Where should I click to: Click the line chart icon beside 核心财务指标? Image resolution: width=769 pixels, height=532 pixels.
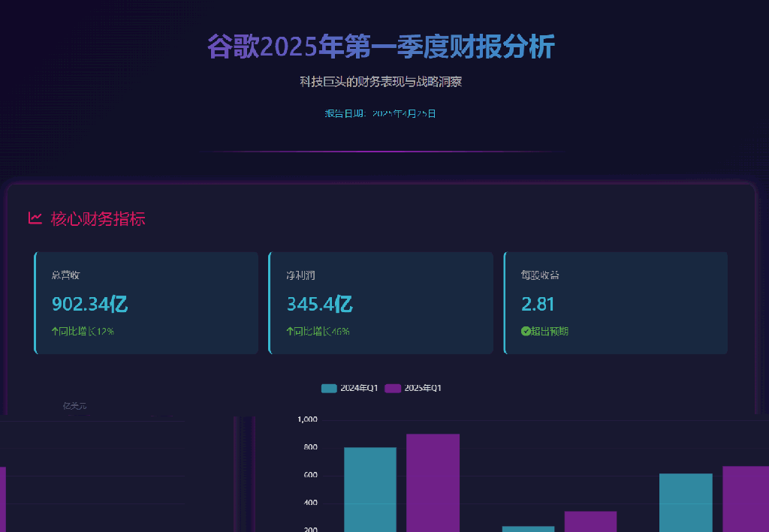[35, 218]
